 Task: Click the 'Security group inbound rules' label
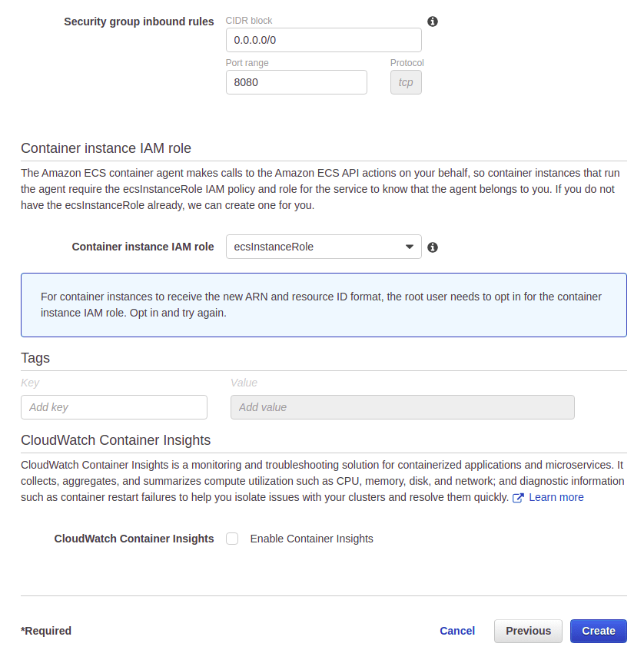(138, 22)
